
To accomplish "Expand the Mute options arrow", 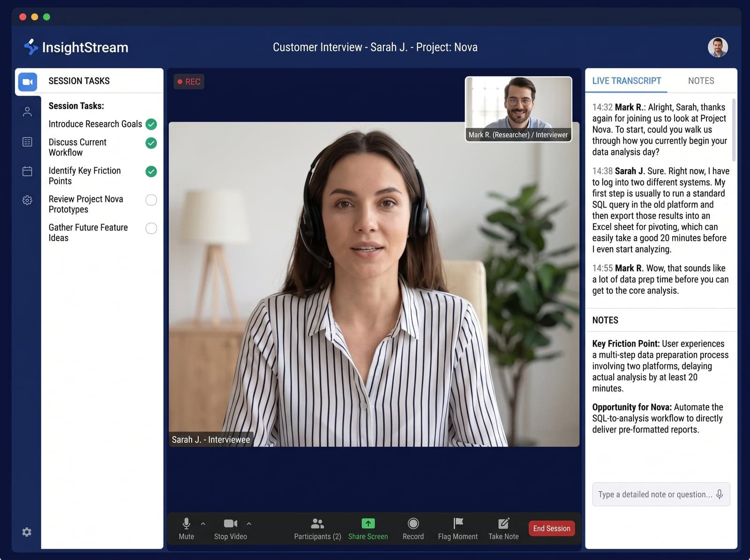I will click(x=203, y=524).
